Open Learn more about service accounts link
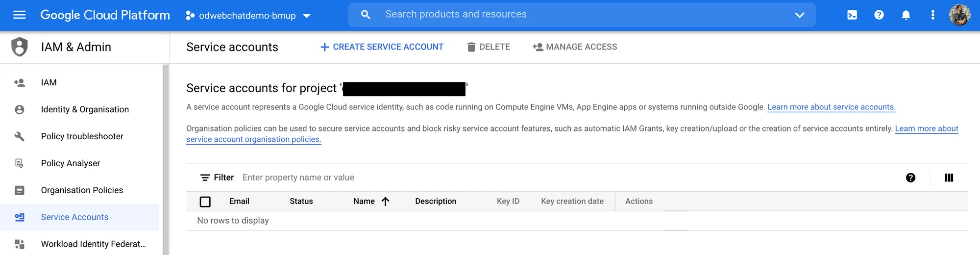The height and width of the screenshot is (255, 980). pos(832,107)
